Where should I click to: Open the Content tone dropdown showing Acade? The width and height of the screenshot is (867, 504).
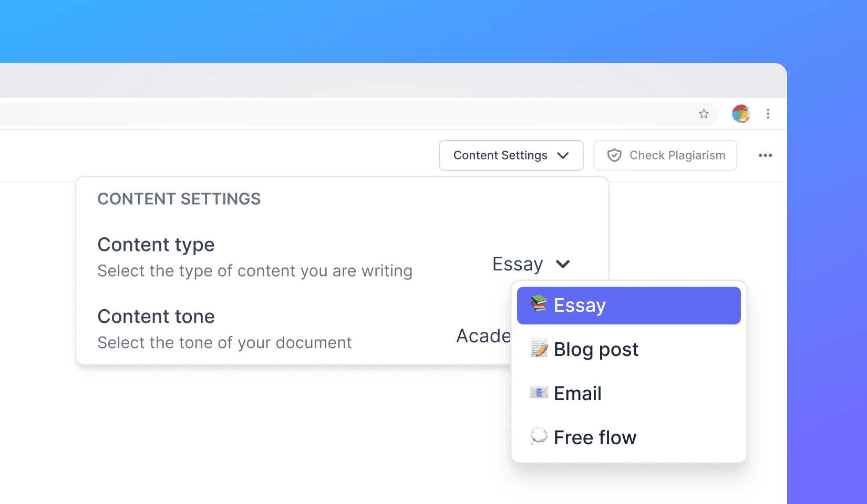click(483, 336)
